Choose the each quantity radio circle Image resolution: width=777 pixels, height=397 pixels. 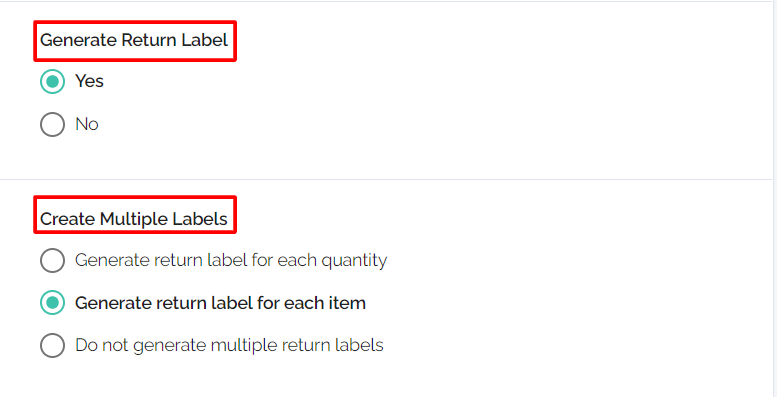tap(52, 260)
